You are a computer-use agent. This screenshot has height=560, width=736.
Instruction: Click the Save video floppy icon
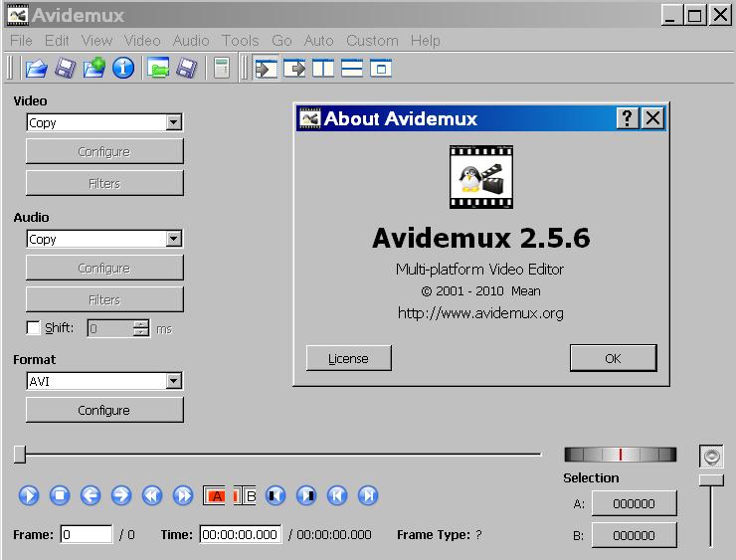[66, 69]
